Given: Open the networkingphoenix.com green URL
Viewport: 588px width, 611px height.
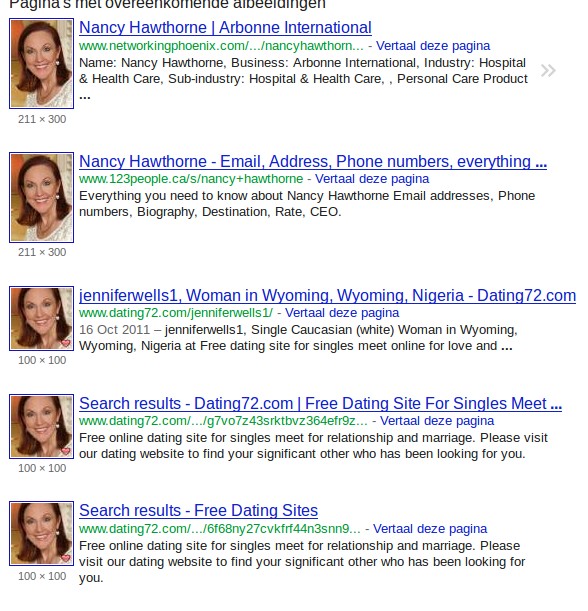Looking at the screenshot, I should tap(221, 46).
